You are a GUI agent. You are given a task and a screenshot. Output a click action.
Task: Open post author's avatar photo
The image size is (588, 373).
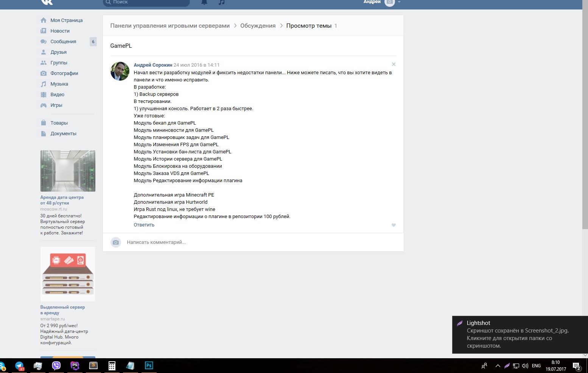(120, 71)
